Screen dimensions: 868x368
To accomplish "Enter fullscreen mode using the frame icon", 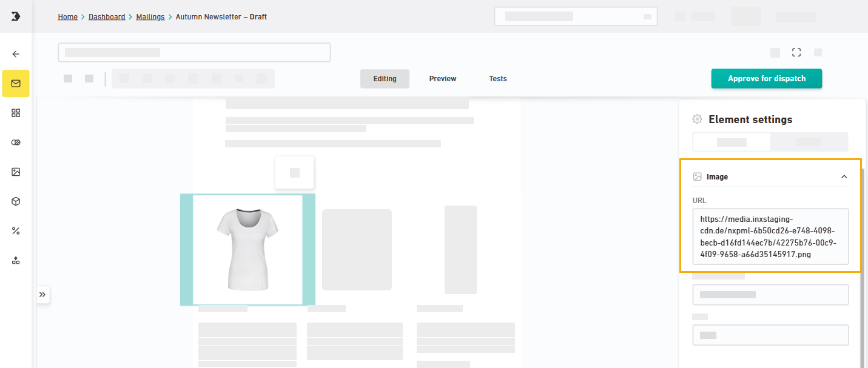I will (796, 53).
